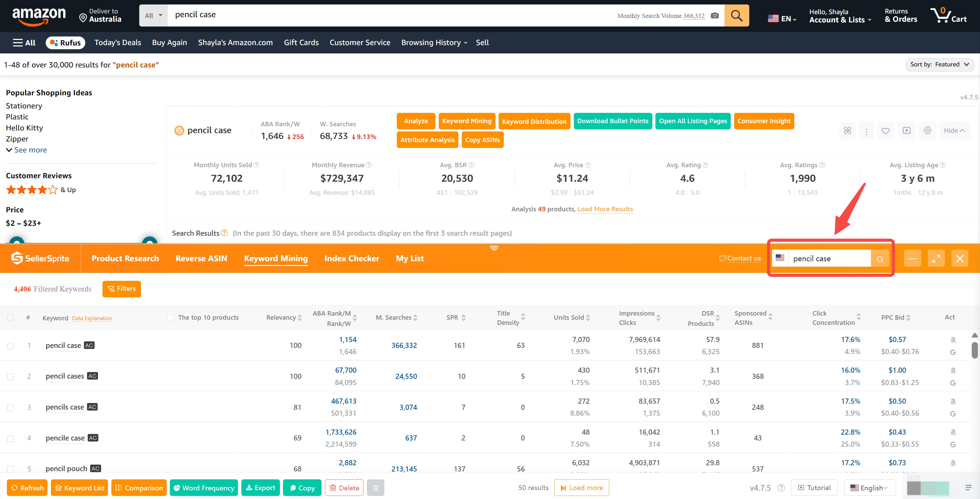Open Today's Deals menu item
The width and height of the screenshot is (980, 499).
click(x=118, y=43)
